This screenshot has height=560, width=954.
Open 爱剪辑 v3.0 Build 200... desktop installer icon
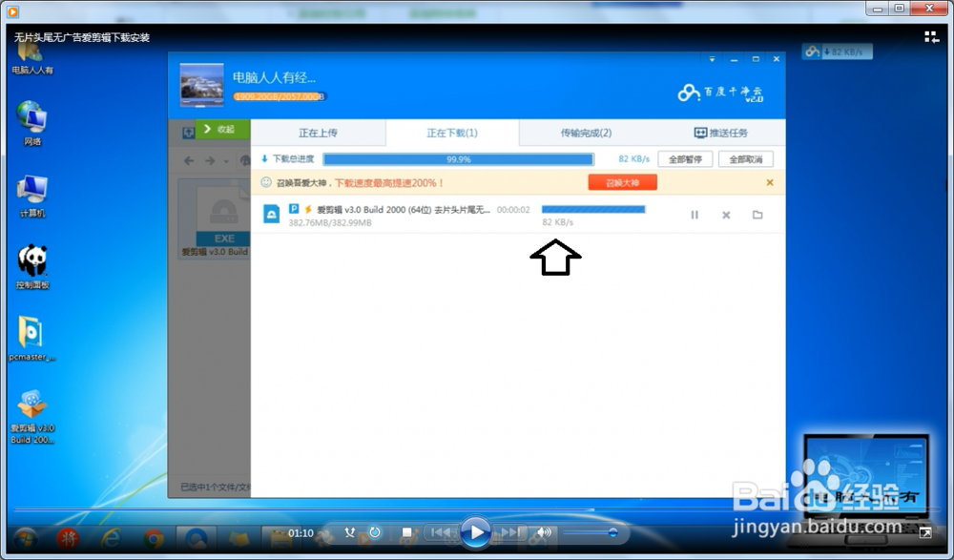click(32, 417)
